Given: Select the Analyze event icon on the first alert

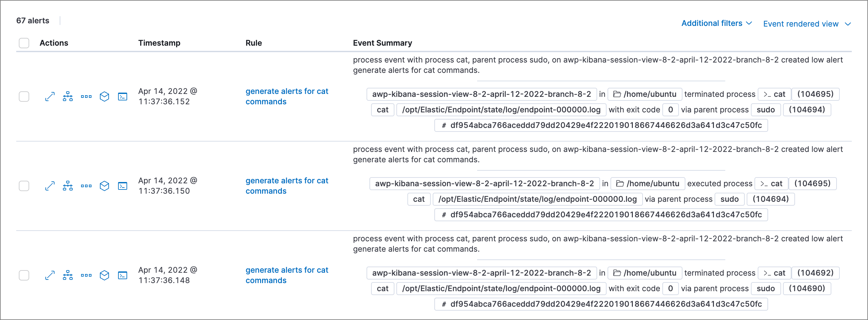Looking at the screenshot, I should coord(68,97).
